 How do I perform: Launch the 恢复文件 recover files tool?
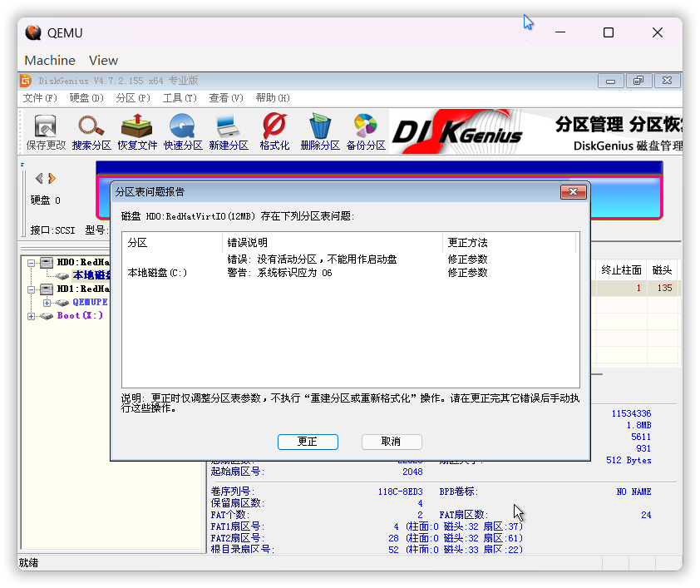pos(137,132)
